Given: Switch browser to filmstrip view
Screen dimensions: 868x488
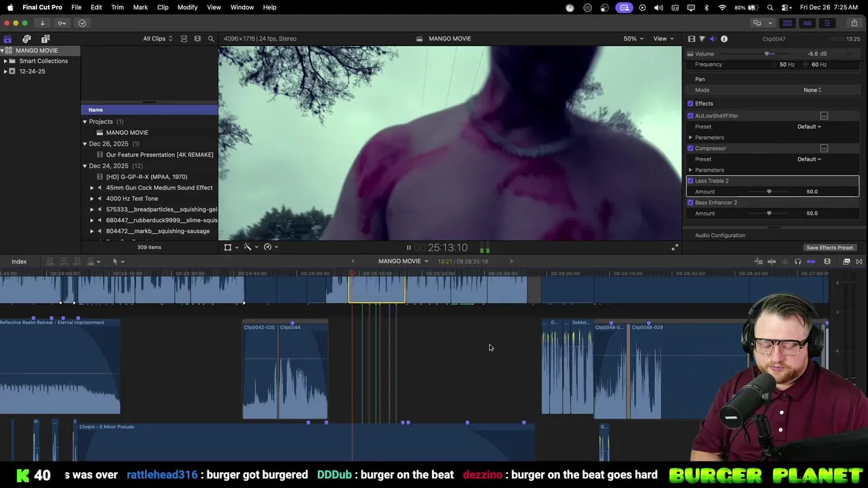Looking at the screenshot, I should pos(197,39).
